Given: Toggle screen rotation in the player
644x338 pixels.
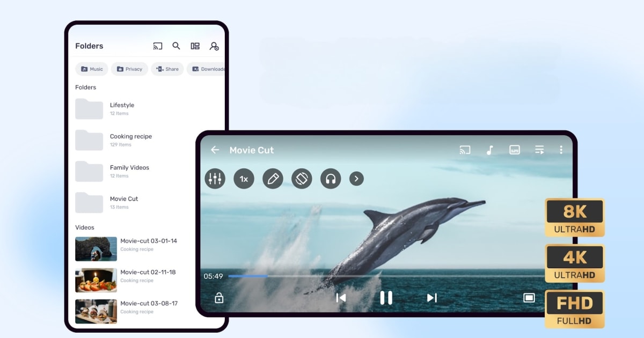Looking at the screenshot, I should tap(302, 179).
